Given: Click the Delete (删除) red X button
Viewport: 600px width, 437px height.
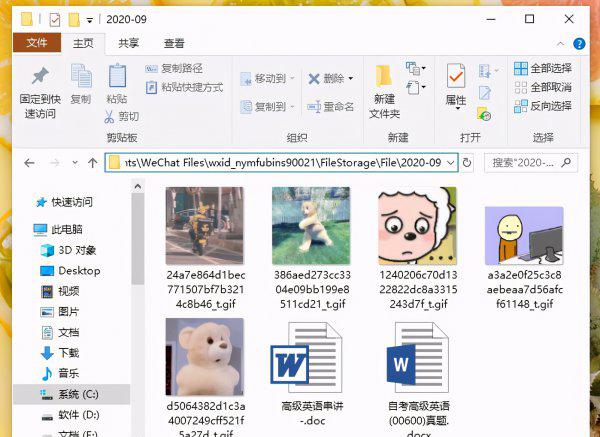Looking at the screenshot, I should tap(325, 79).
